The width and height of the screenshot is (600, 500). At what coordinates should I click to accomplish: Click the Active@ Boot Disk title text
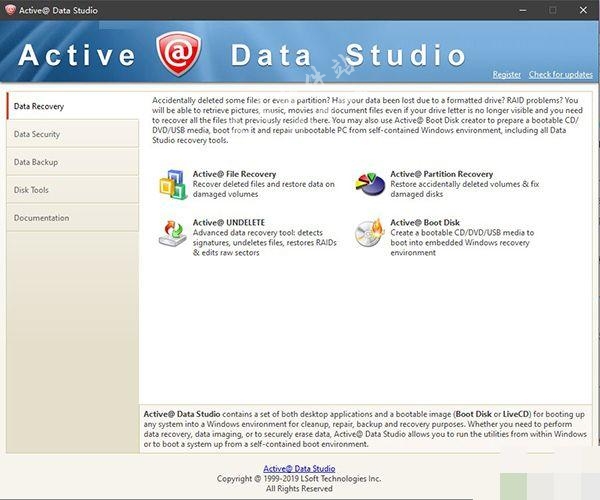(x=425, y=223)
